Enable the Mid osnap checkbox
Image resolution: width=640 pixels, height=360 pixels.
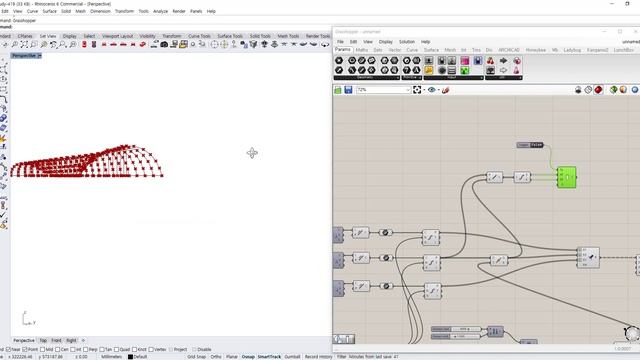tap(42, 349)
